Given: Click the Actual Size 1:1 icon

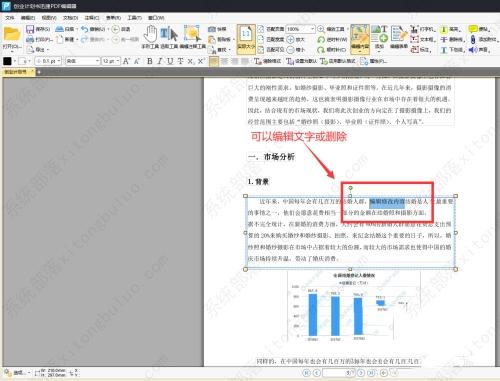Looking at the screenshot, I should [x=246, y=34].
